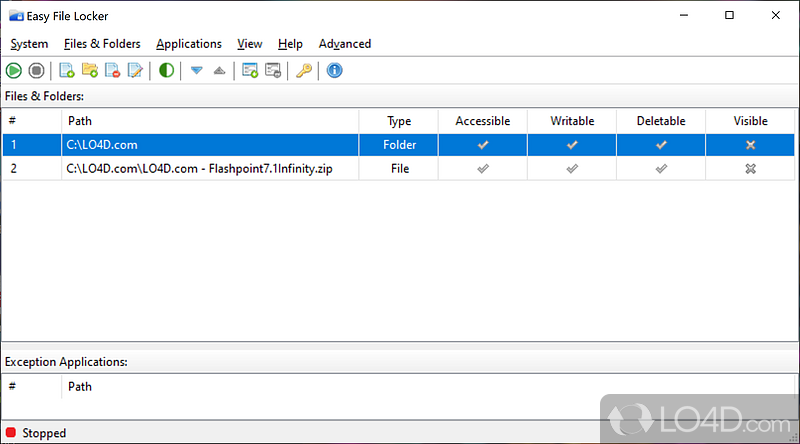Viewport: 800px width, 444px height.
Task: Minimize the Easy File Locker window
Action: [684, 15]
